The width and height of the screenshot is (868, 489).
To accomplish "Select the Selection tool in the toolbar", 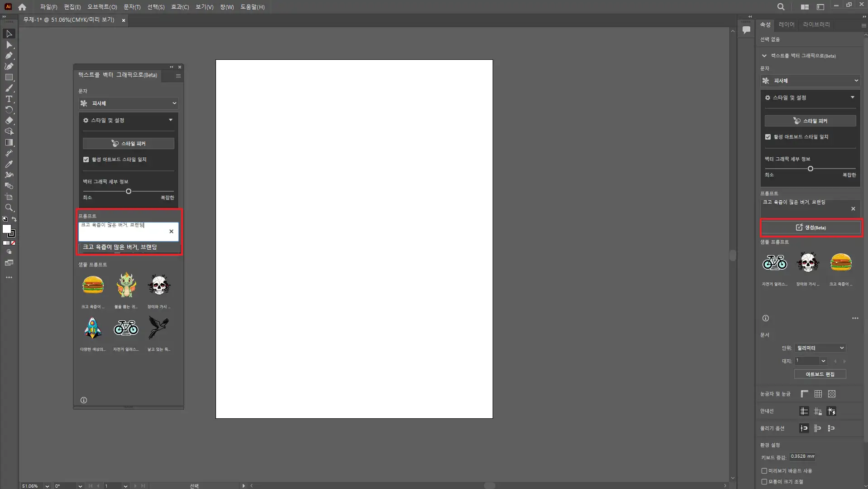I will coord(9,34).
